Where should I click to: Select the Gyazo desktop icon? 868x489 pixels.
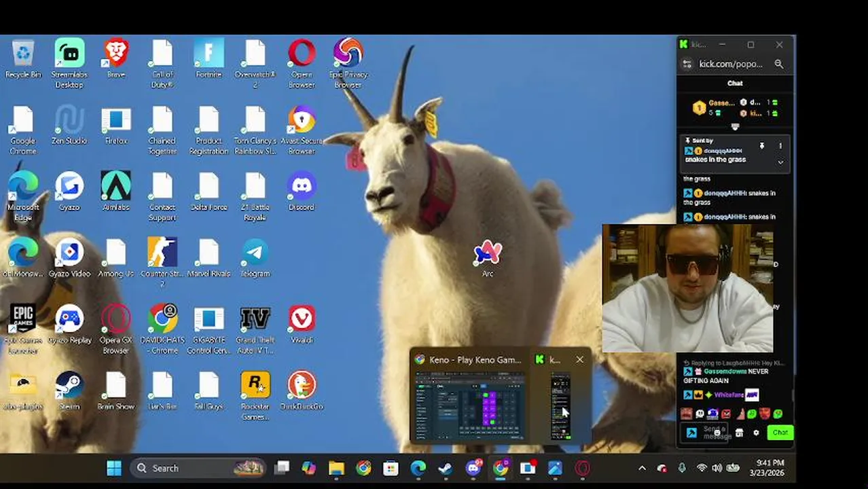coord(69,192)
